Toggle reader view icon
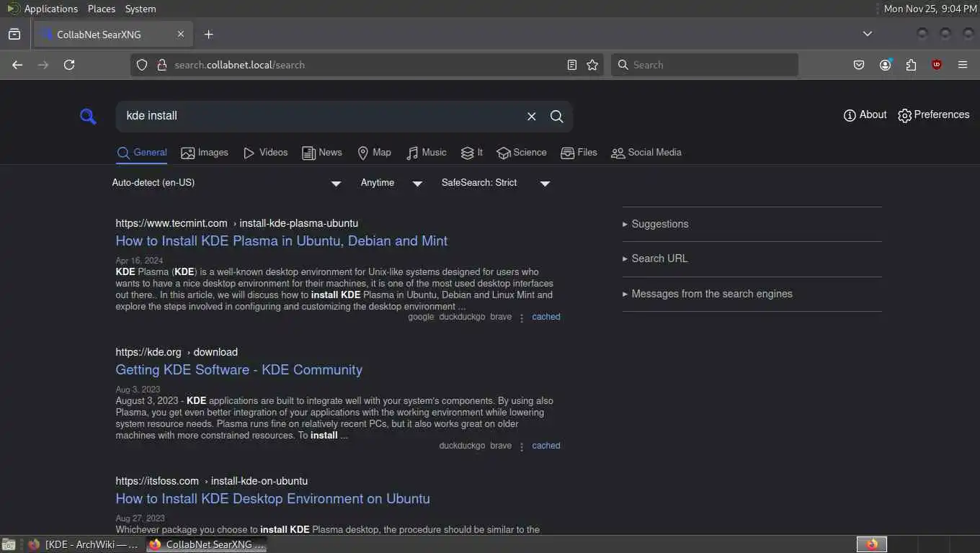 (x=572, y=65)
